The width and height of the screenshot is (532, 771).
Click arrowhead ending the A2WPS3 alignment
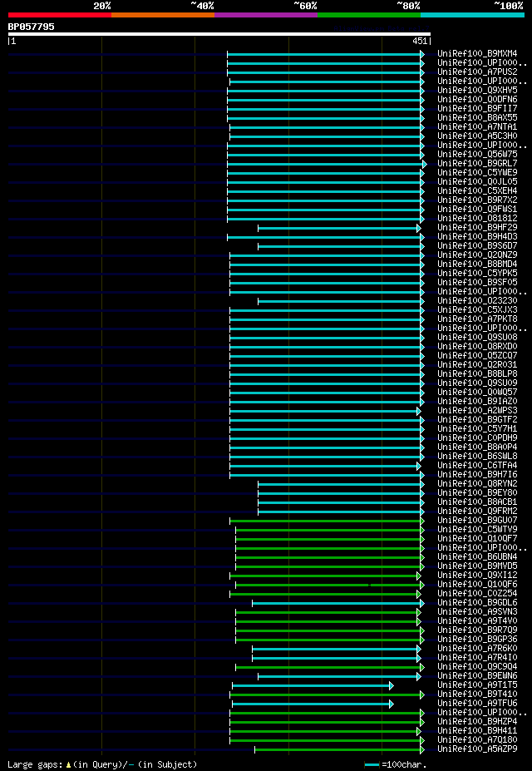coord(418,411)
